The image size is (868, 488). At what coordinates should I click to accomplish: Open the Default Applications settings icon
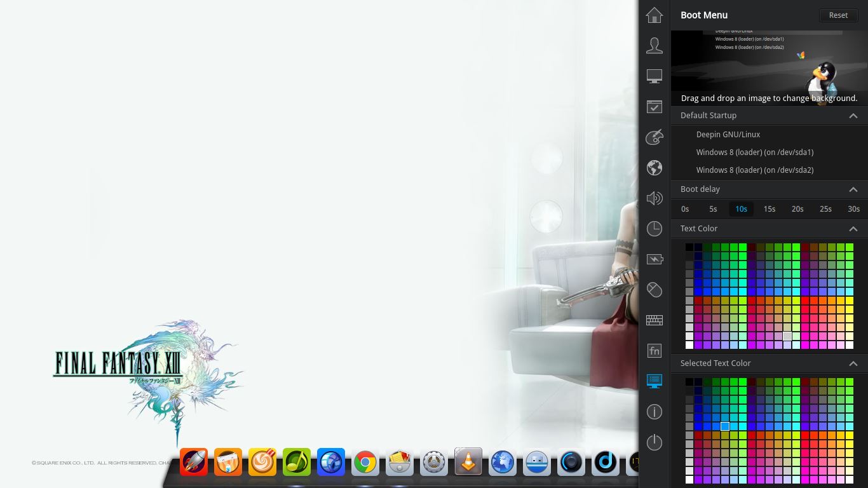[654, 107]
